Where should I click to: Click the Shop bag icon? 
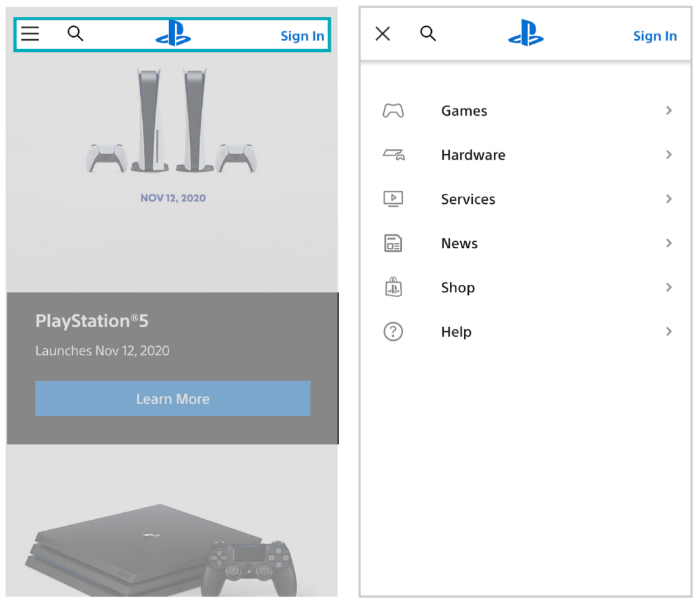[x=393, y=288]
